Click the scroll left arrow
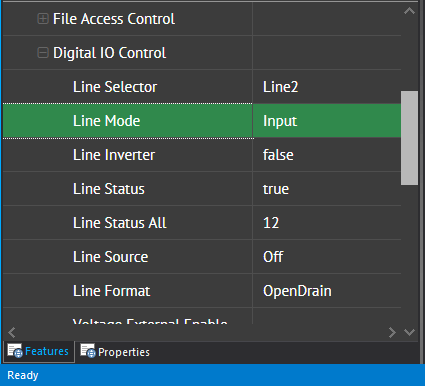 point(12,332)
